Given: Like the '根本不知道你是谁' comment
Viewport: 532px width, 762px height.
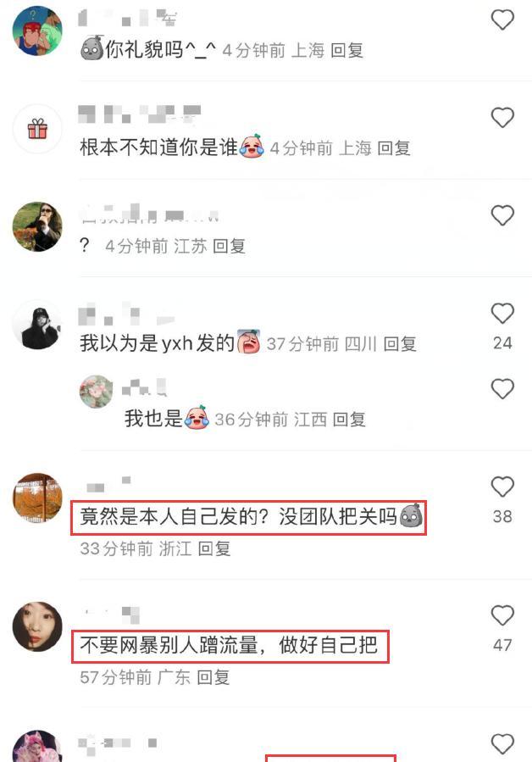Looking at the screenshot, I should pos(502,118).
